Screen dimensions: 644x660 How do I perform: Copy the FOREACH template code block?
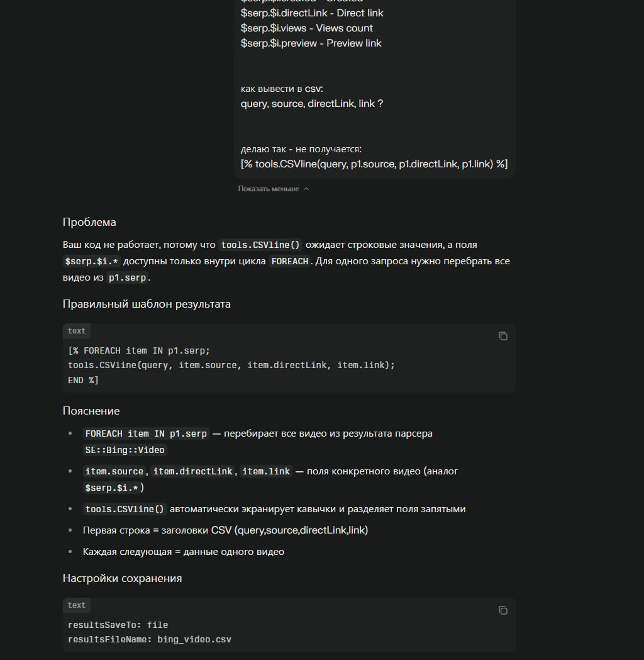[x=502, y=336]
